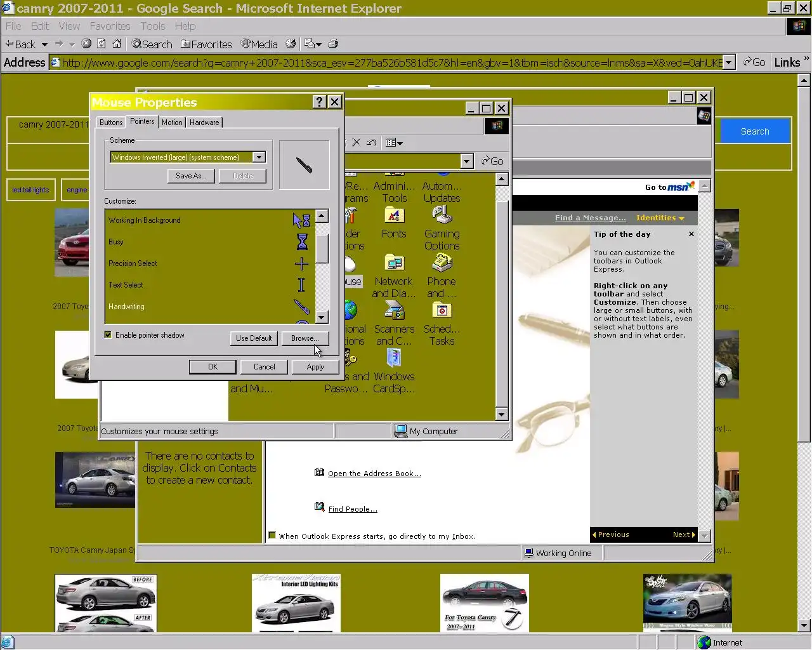Click the Delete X icon in Control Panel toolbar
Viewport: 812px width, 650px height.
coord(357,142)
